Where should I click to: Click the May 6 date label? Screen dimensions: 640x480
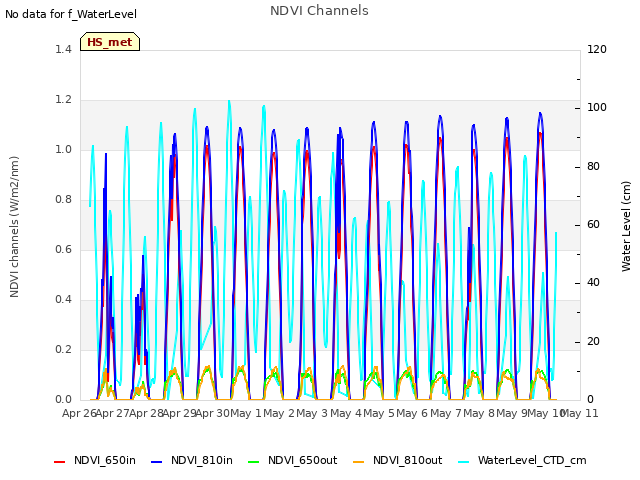[412, 413]
